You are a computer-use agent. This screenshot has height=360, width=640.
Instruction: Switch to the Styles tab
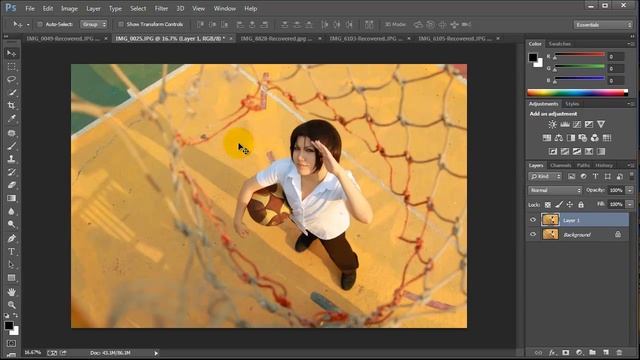tap(572, 104)
